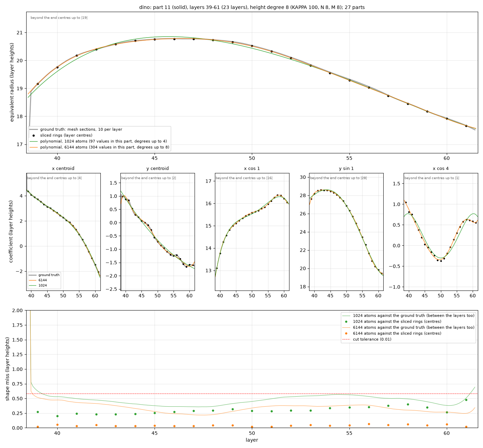Click the "x cos 1" subplot title

coord(252,169)
